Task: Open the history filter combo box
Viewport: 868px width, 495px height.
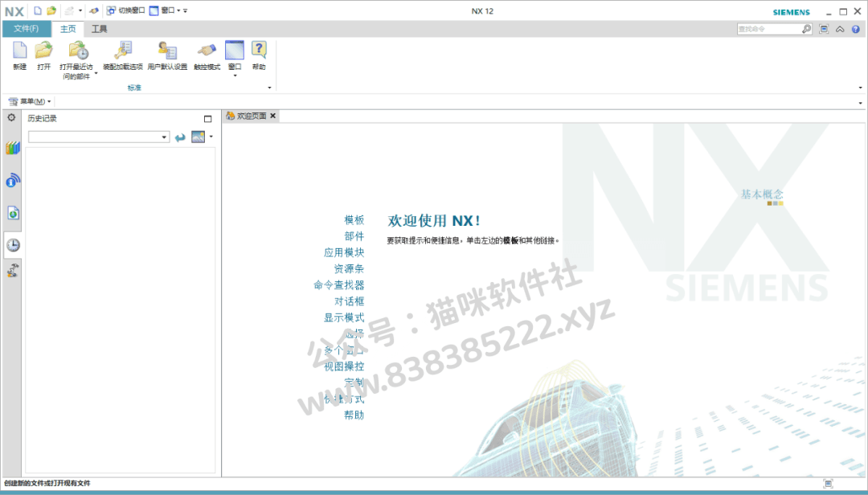Action: tap(99, 137)
